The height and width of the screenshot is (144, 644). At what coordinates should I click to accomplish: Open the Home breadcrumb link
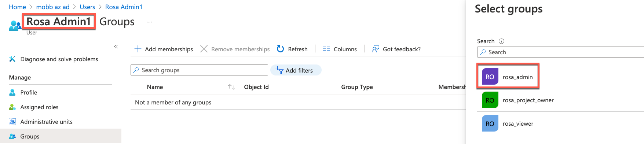pyautogui.click(x=17, y=7)
